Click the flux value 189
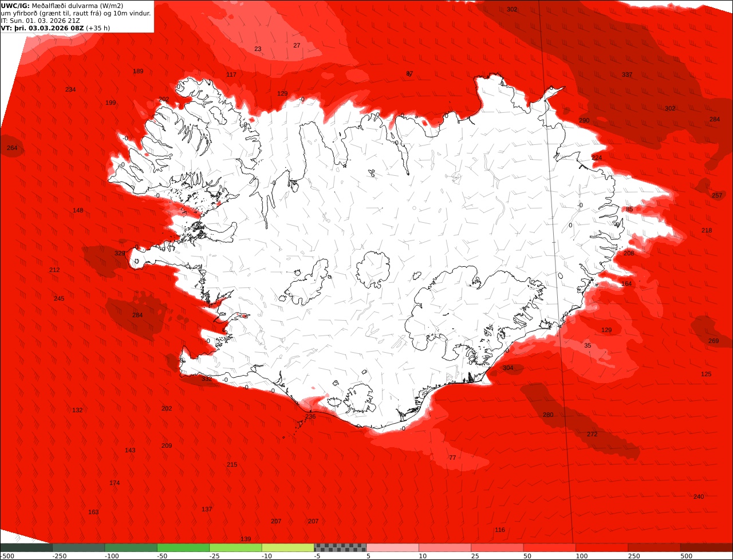This screenshot has width=733, height=560. (138, 72)
